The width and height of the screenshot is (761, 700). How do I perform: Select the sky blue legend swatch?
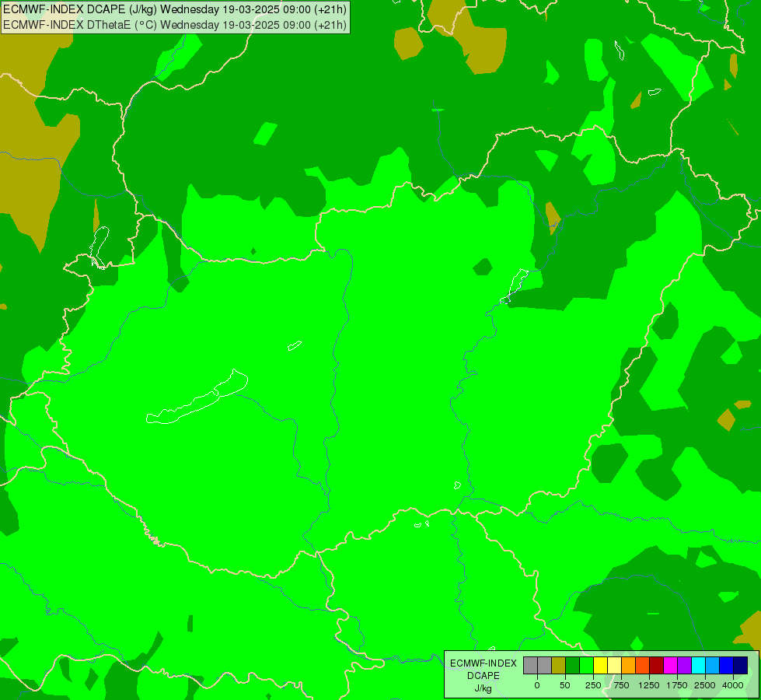click(x=713, y=666)
